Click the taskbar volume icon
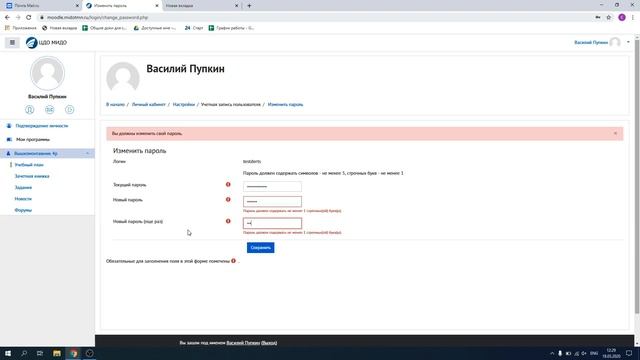This screenshot has height=360, width=640. [x=584, y=353]
